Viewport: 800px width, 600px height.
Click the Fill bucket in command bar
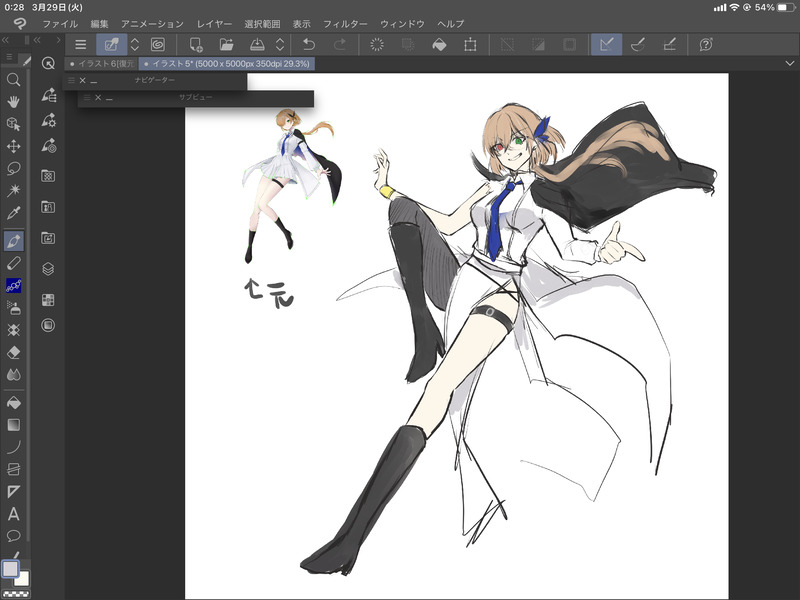point(439,45)
